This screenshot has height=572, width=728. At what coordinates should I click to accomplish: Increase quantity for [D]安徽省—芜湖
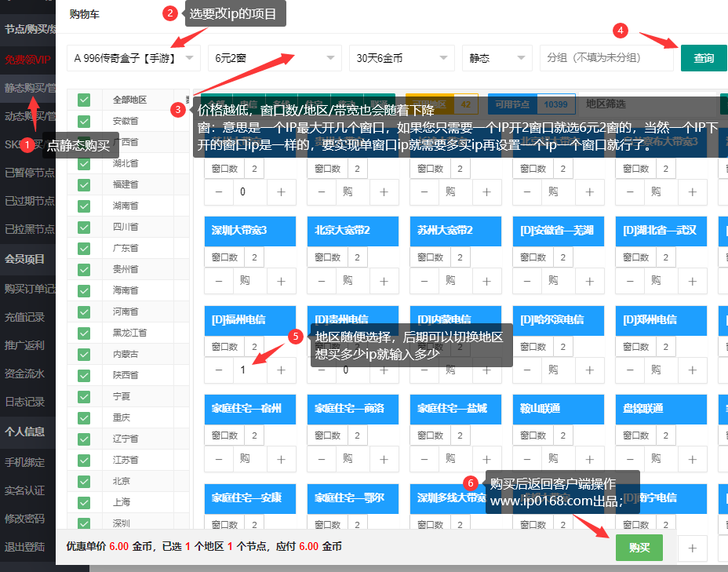point(590,281)
